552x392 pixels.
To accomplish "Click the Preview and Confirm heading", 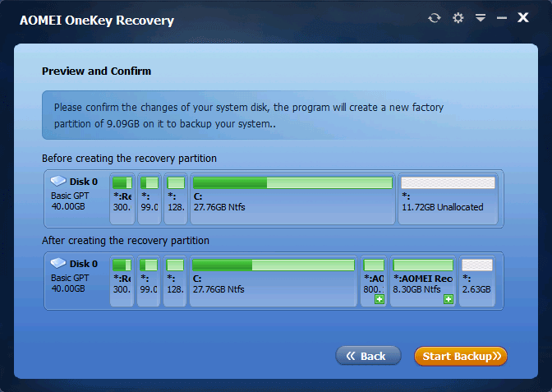I will pos(96,71).
